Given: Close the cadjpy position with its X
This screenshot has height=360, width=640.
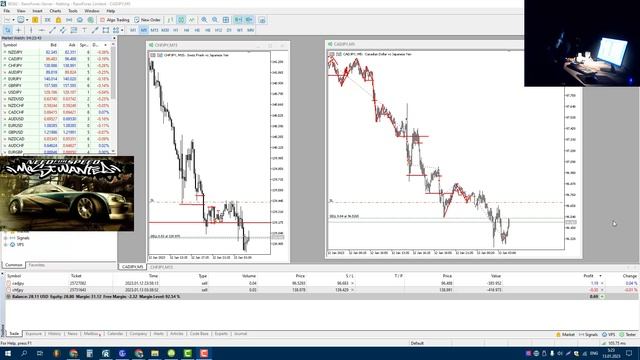Looking at the screenshot, I should coord(602,283).
